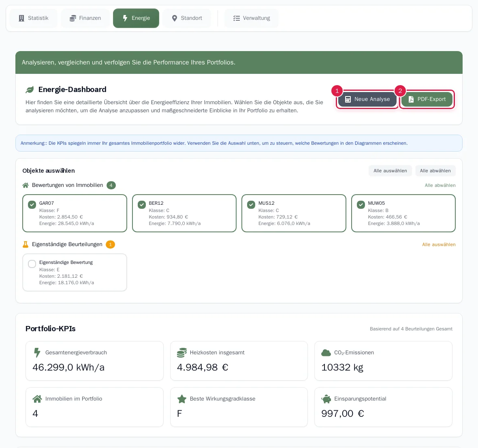The image size is (478, 448).
Task: Click the green count badge 4
Action: tap(111, 185)
